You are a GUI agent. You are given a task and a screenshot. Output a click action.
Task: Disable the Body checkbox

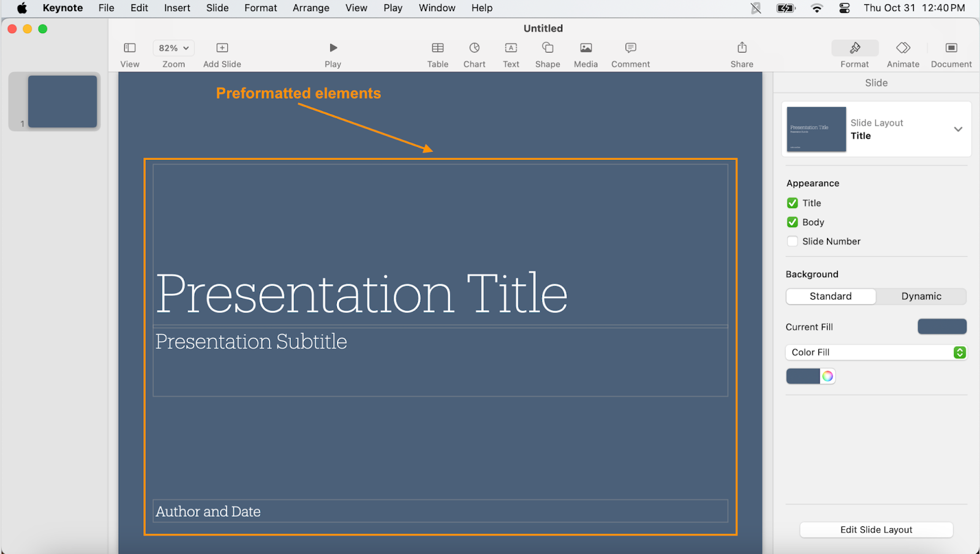coord(793,222)
